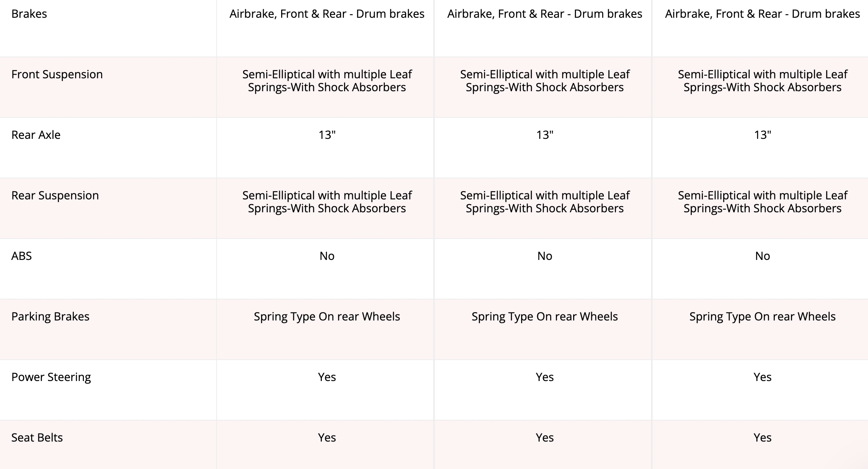Click first column Parking Brakes Spring Type text
This screenshot has height=469, width=868.
tap(327, 316)
